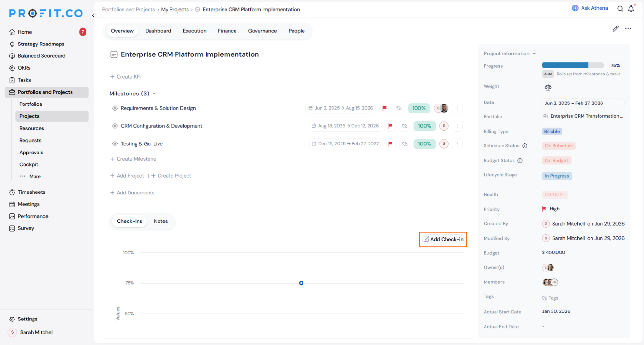Open the project more options ellipsis
Image resolution: width=644 pixels, height=345 pixels.
tap(628, 29)
